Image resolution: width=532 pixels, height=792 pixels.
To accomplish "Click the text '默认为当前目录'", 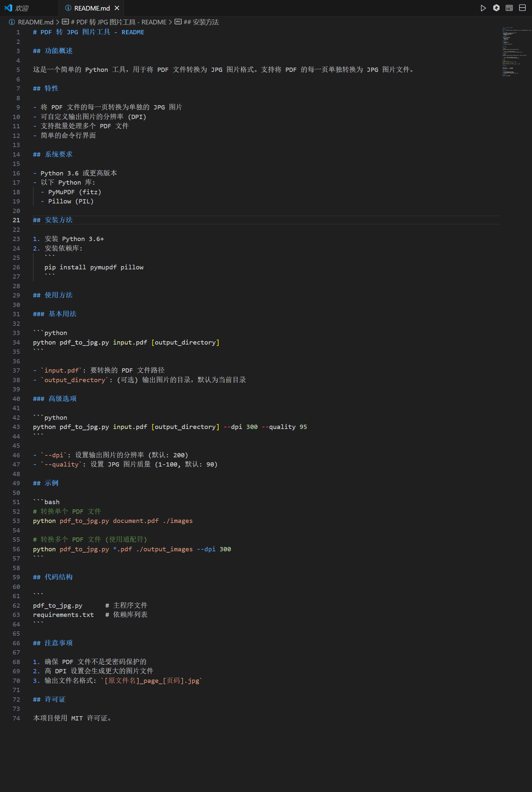I will (222, 380).
